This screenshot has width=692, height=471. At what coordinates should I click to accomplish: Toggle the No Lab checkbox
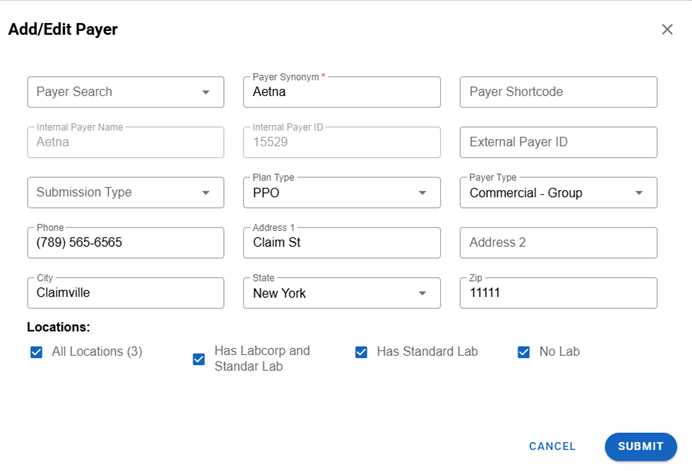(523, 352)
